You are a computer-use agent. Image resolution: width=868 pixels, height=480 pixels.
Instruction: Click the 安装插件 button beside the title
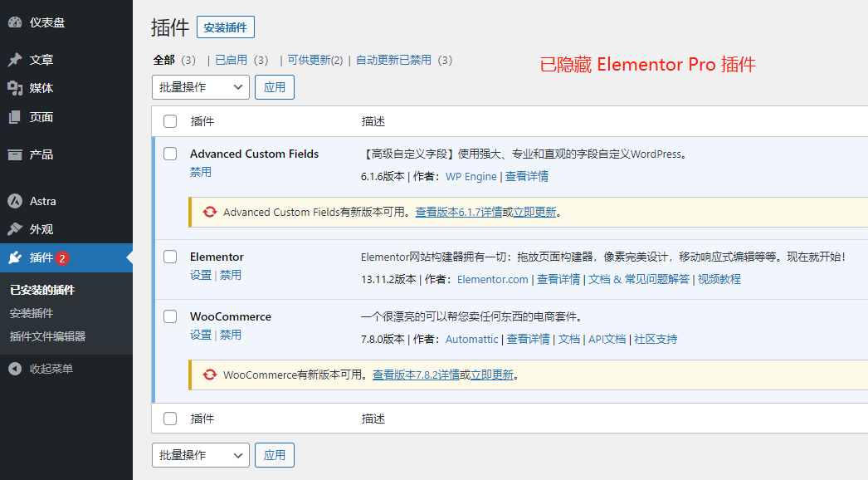[x=226, y=27]
